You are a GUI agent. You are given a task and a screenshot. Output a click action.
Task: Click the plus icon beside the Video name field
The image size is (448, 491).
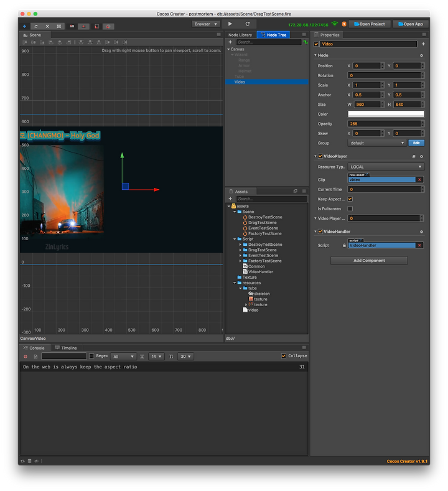pyautogui.click(x=423, y=44)
